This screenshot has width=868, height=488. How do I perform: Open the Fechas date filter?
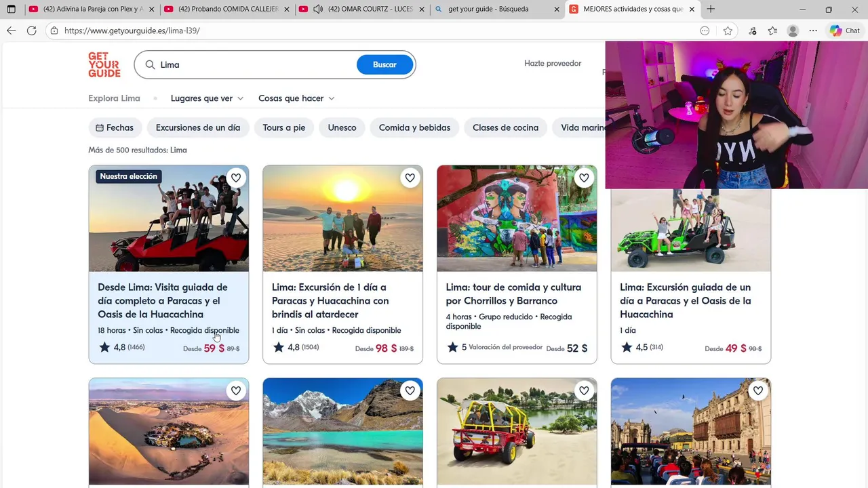click(x=115, y=127)
